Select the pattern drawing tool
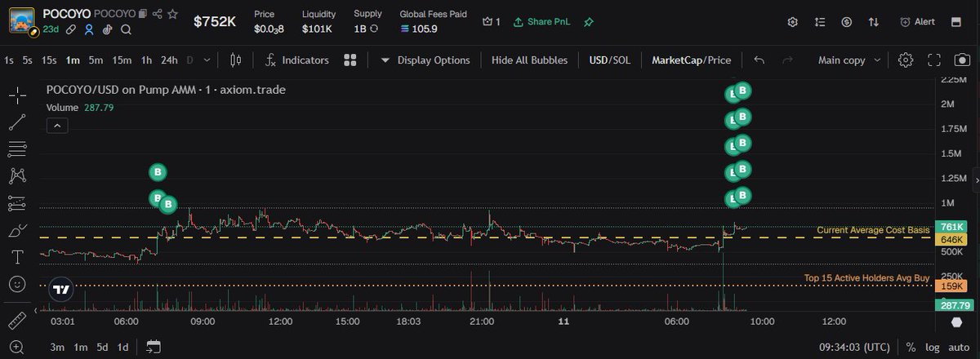 pyautogui.click(x=17, y=175)
